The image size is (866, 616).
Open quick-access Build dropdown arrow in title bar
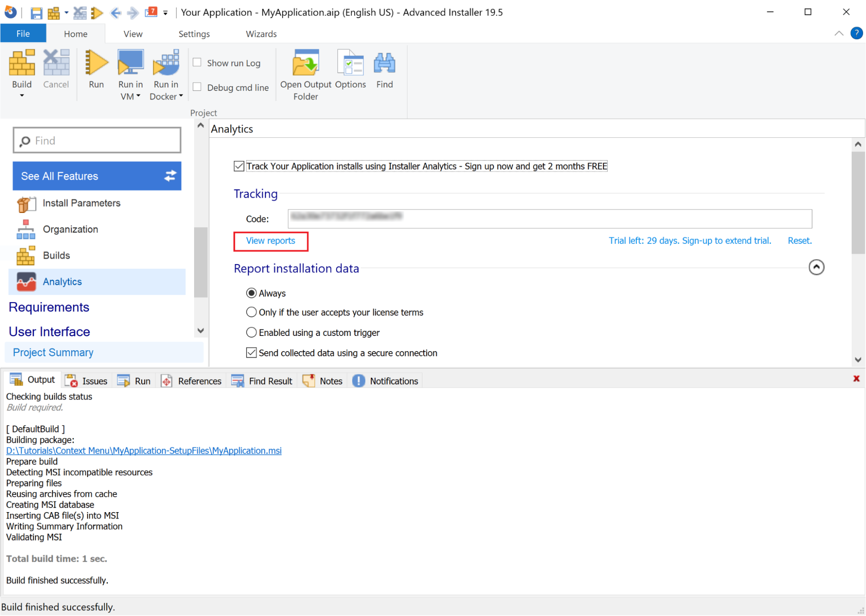tap(66, 13)
